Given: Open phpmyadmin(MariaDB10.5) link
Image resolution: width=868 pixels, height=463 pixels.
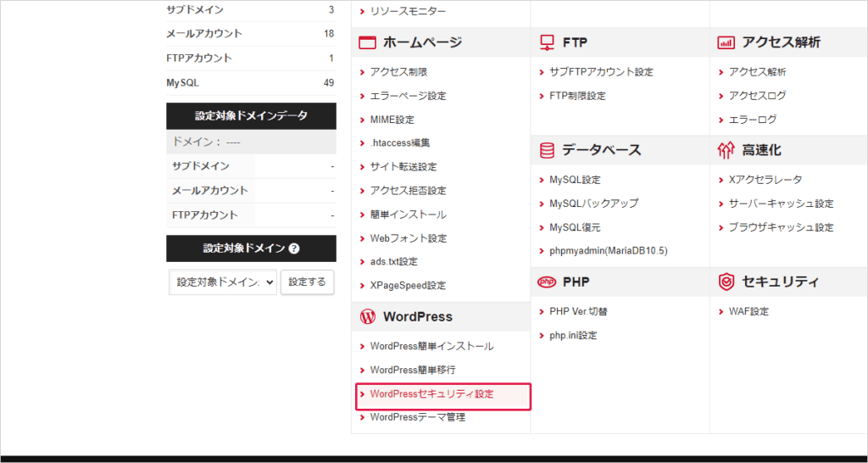Looking at the screenshot, I should 609,251.
